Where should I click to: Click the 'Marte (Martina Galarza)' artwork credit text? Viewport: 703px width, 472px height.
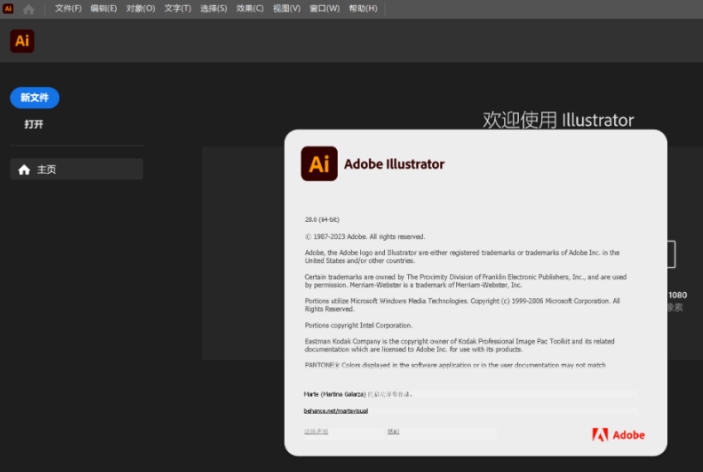[x=334, y=394]
